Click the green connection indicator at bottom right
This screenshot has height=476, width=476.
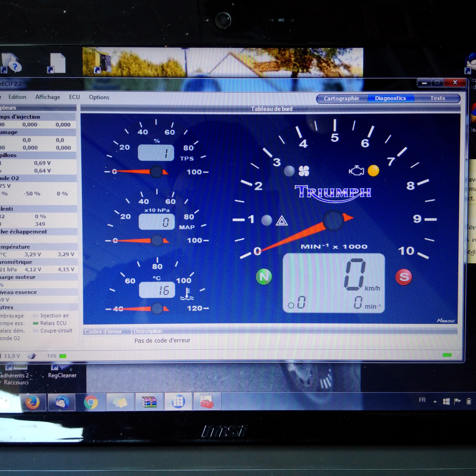coord(447,355)
